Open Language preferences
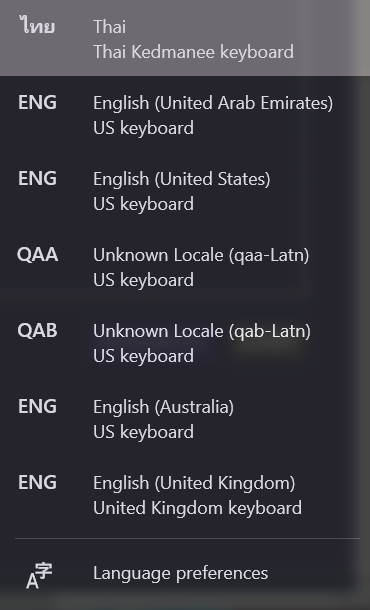This screenshot has width=370, height=610. pos(185,574)
